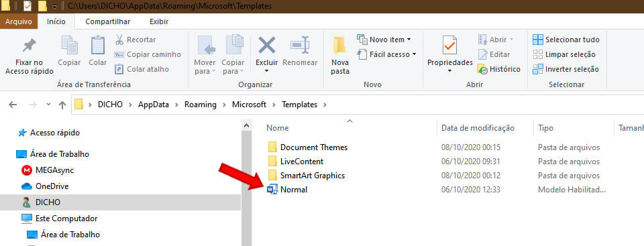
Task: Select the Normal Word template file
Action: pos(287,190)
